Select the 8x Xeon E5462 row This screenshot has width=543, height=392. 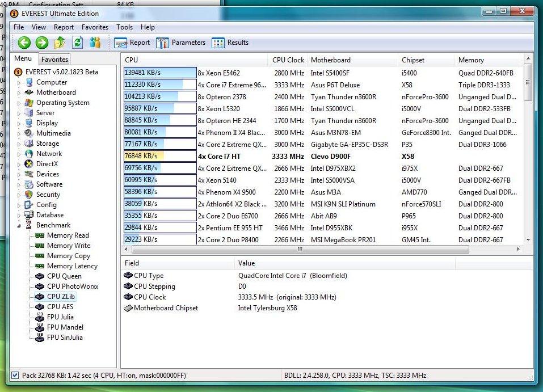pos(322,73)
